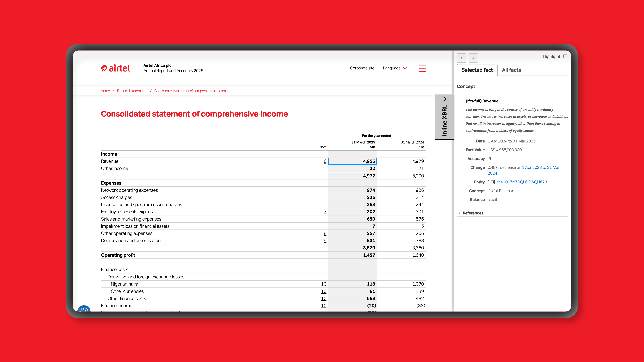This screenshot has width=644, height=362.
Task: Open the Corporate site link
Action: coord(362,68)
